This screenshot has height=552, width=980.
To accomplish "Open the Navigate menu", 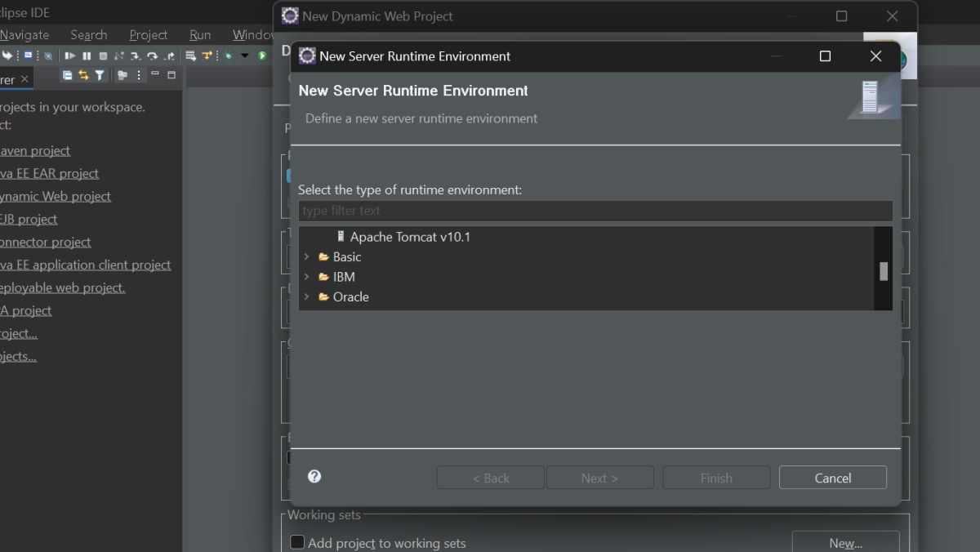I will click(x=24, y=35).
